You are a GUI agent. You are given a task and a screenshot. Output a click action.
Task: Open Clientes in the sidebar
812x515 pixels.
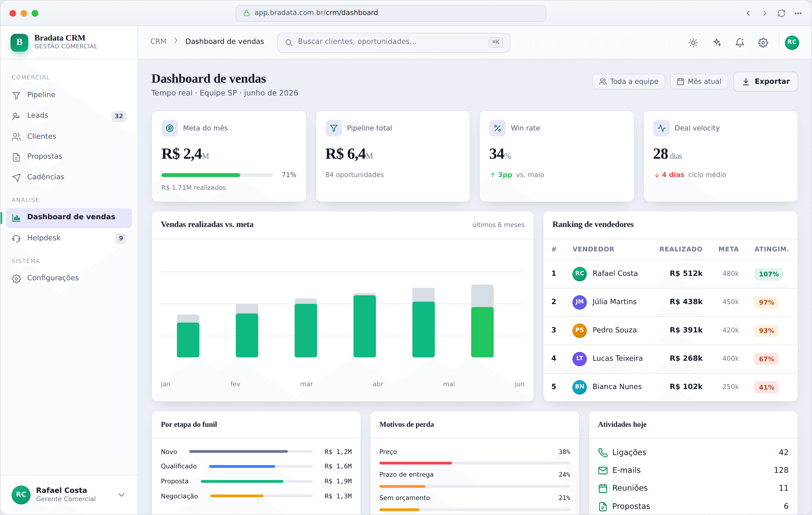69,136
